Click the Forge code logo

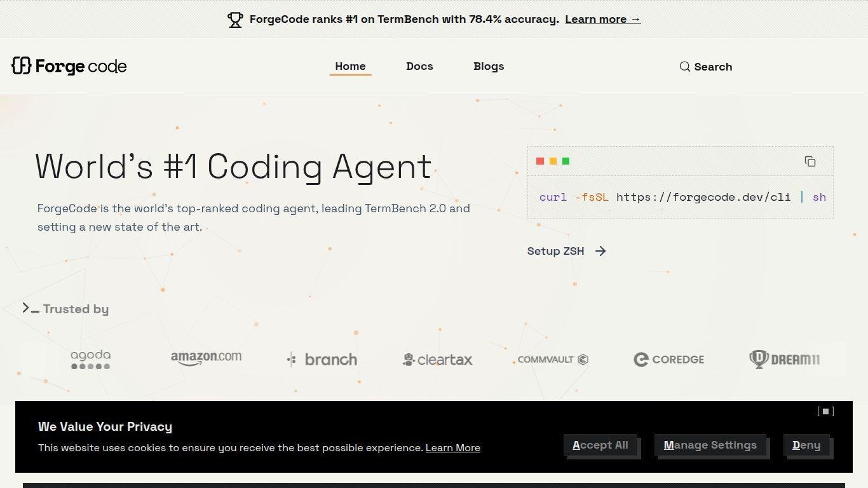click(x=69, y=66)
